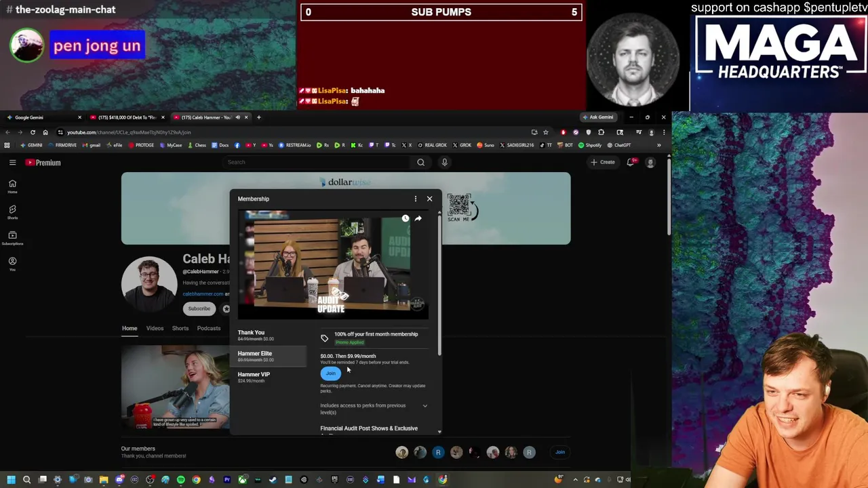
Task: Click the browser back arrow
Action: pyautogui.click(x=7, y=132)
